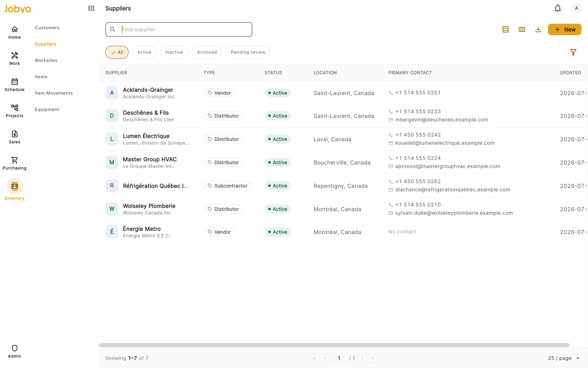Click email kouellet@lumenelectrique.example.com
Image resolution: width=588 pixels, height=368 pixels.
point(445,143)
